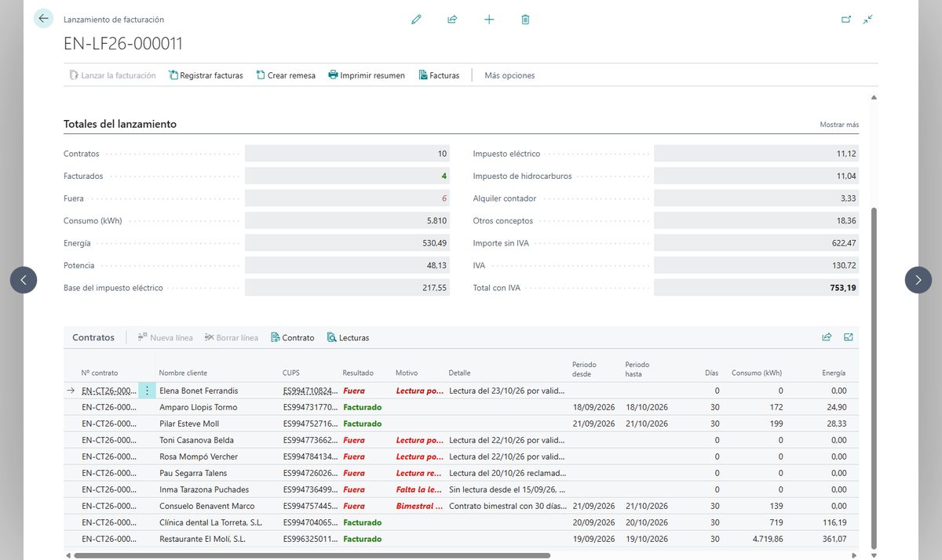Click the share icon in Contratos section
The height and width of the screenshot is (560, 942).
(827, 337)
